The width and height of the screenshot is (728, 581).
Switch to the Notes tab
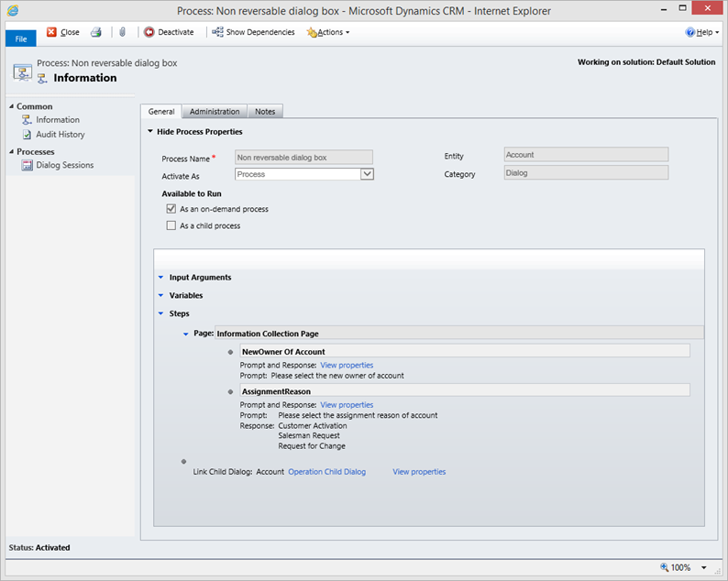[x=265, y=112]
